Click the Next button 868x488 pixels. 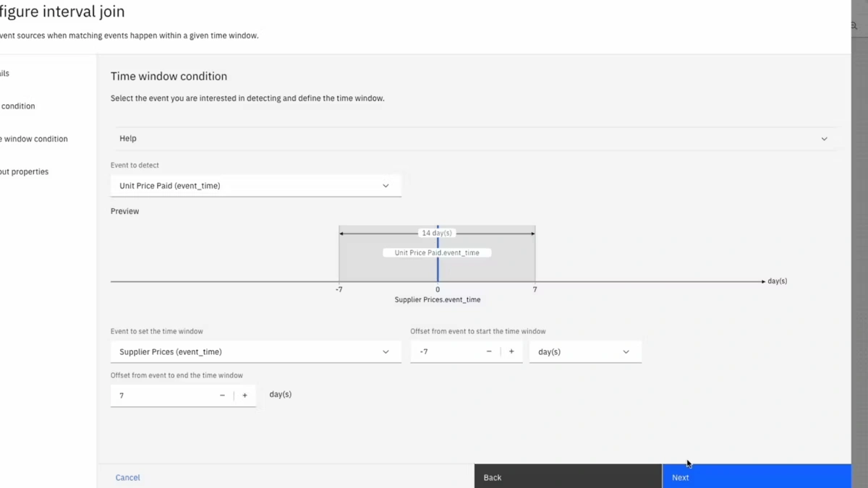[x=756, y=477]
